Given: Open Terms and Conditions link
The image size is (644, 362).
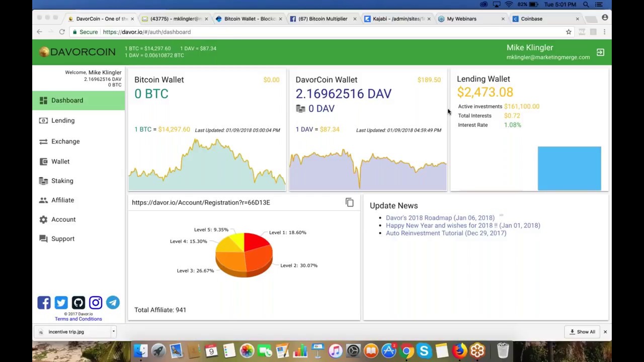Looking at the screenshot, I should click(x=78, y=319).
